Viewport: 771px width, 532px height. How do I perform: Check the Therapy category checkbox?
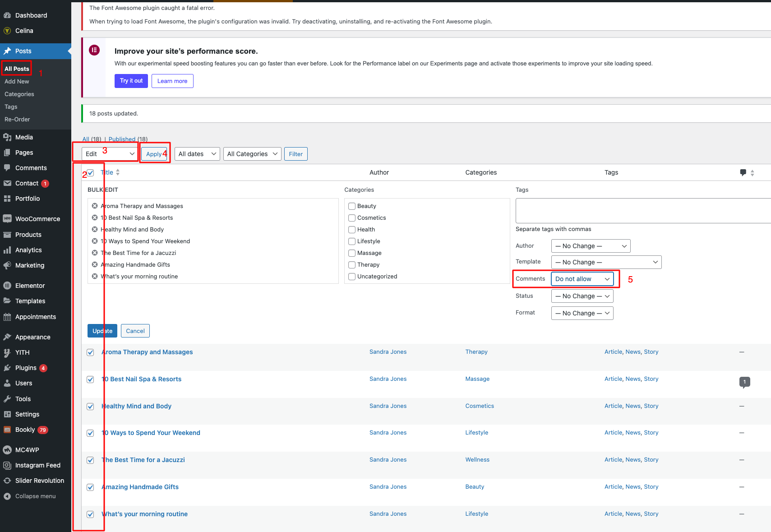352,265
